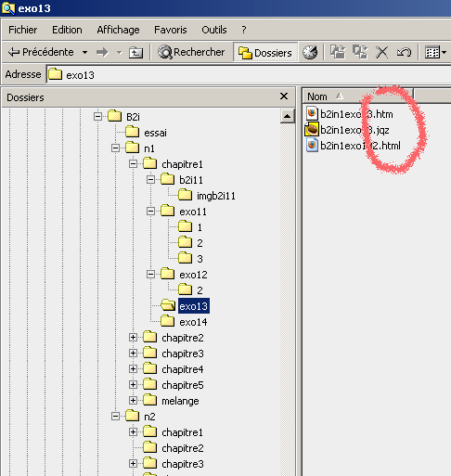This screenshot has width=451, height=476.
Task: Click the Up one level folder icon
Action: (135, 52)
